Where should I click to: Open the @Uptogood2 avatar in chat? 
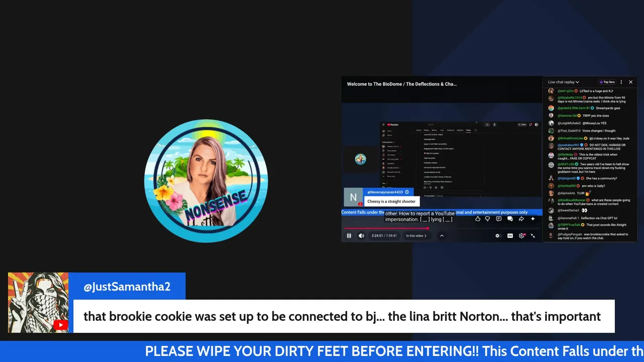pos(551,178)
